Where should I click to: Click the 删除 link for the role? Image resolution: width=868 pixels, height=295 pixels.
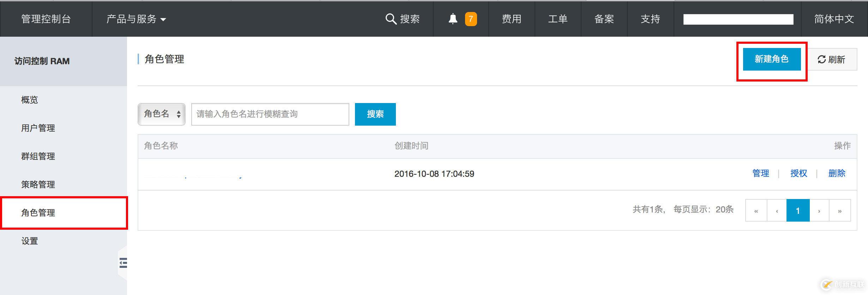point(837,174)
